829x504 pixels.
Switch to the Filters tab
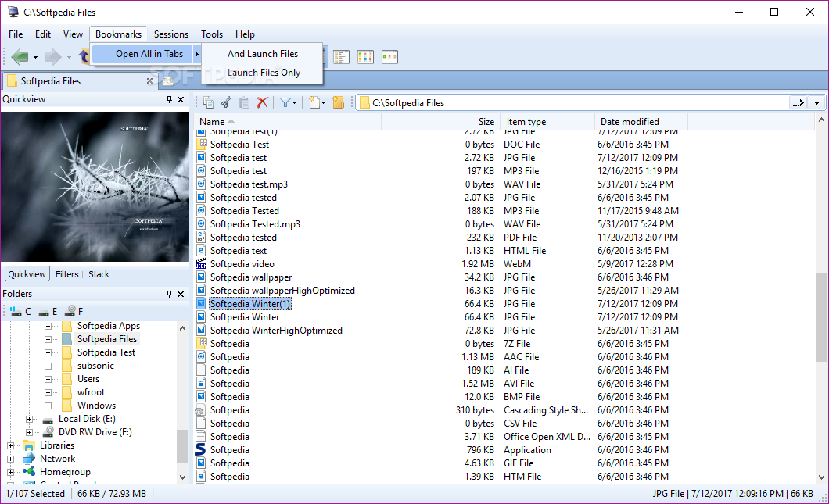[x=66, y=274]
